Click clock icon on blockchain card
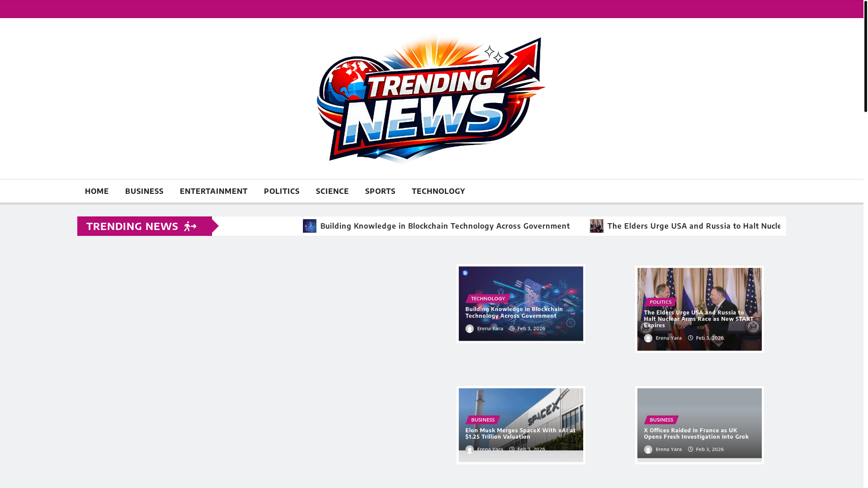The image size is (868, 488). [x=512, y=328]
